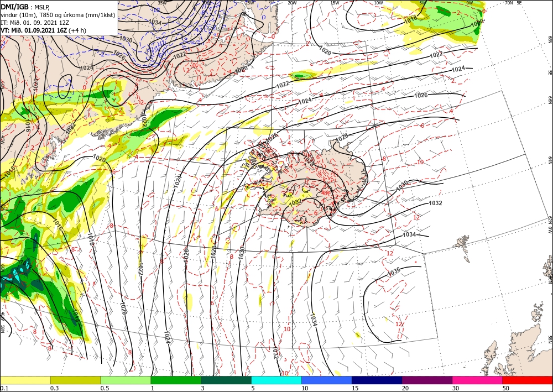
Task: Click the purple 20–30 legend swatch
Action: click(x=427, y=380)
